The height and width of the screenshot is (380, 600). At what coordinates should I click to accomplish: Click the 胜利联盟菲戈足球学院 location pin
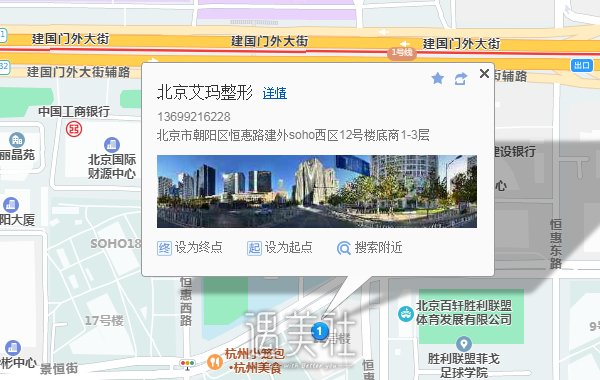tap(464, 344)
